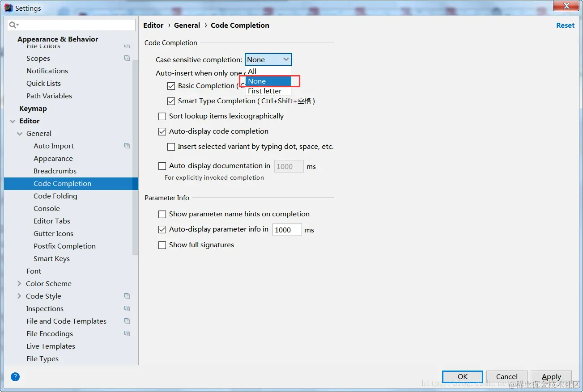Enable Insert selected variant by typing dot
This screenshot has height=392, width=583.
[x=171, y=147]
